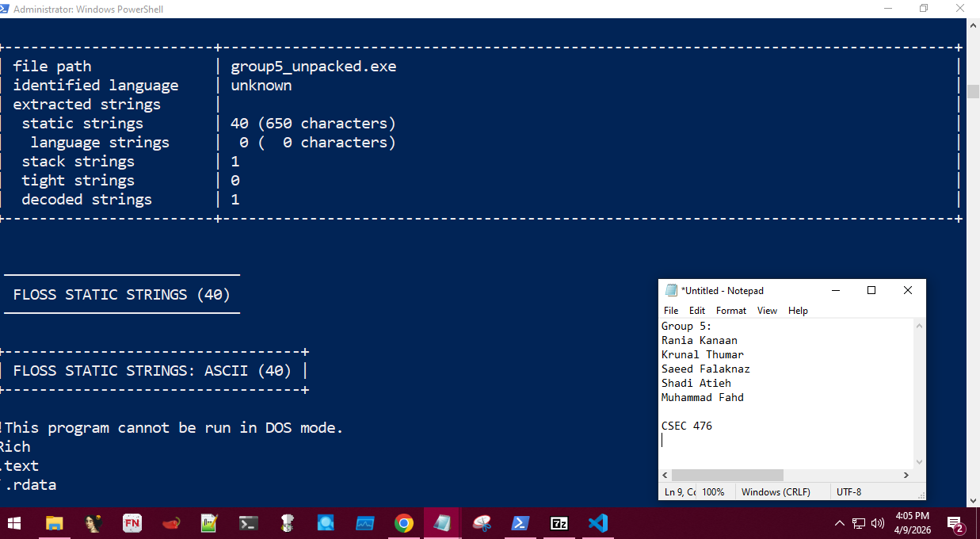Click Notepad horizontal scroll left arrow

[x=665, y=475]
